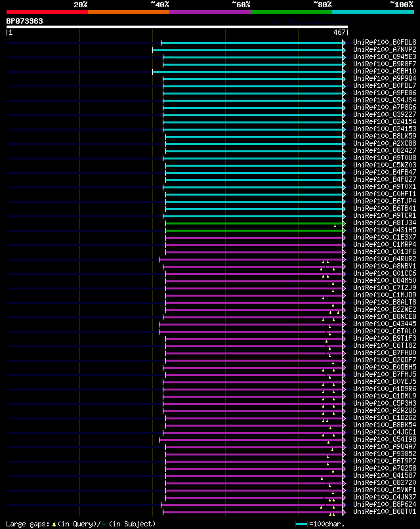Click the UniRef100_A9U4A7 label
Viewport: 420px width, 529px height.
point(385,447)
